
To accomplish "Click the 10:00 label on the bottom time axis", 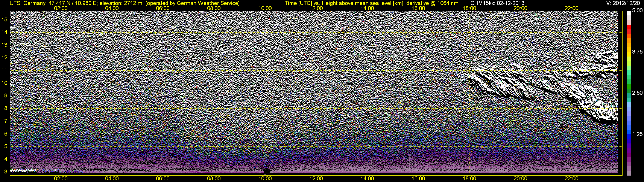I will click(265, 179).
